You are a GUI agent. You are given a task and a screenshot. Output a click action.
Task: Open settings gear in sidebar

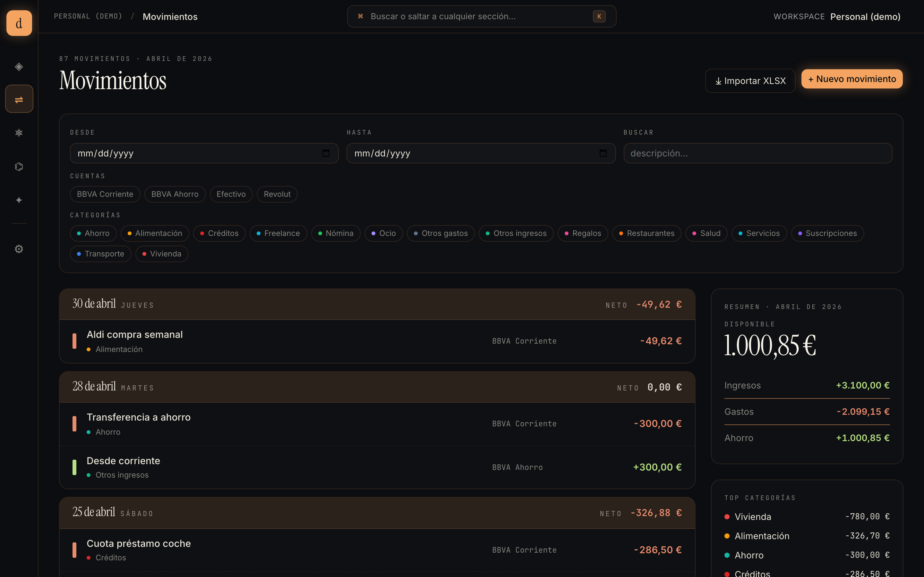point(19,249)
